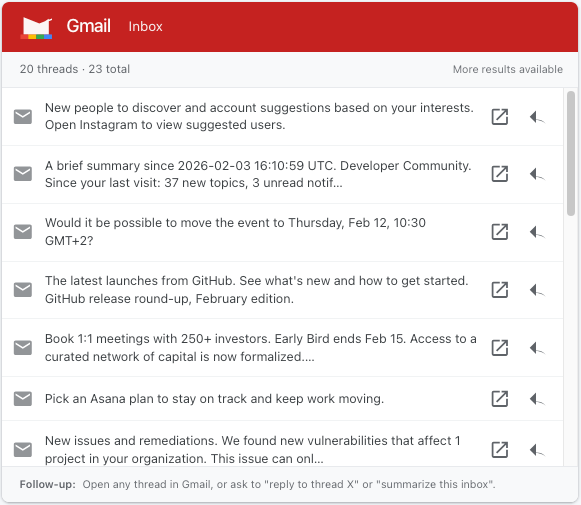Click envelope icon for investors meetings email

(x=23, y=348)
